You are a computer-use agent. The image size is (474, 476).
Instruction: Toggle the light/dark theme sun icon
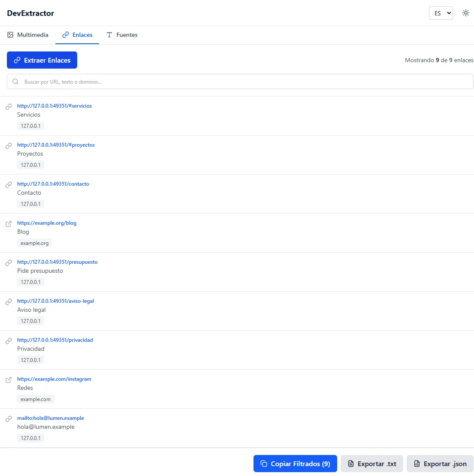click(x=465, y=13)
